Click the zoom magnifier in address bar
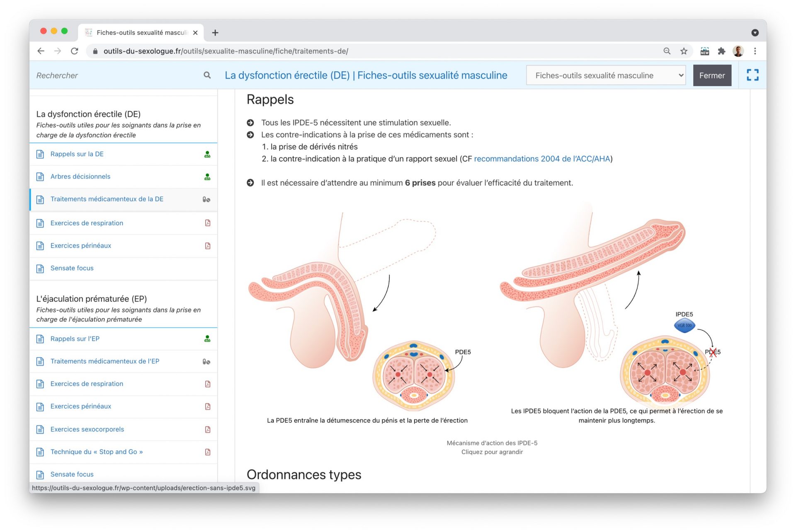Viewport: 796px width, 532px height. [x=667, y=51]
